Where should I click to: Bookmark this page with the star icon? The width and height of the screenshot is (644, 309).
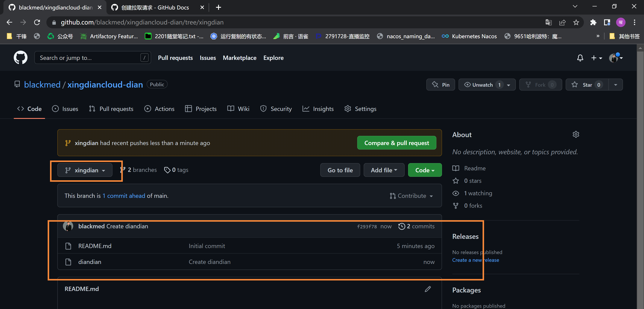click(576, 22)
